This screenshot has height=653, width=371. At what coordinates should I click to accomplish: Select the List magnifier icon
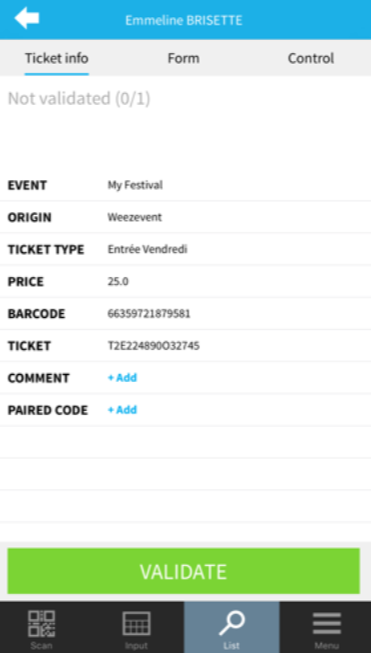click(x=232, y=623)
